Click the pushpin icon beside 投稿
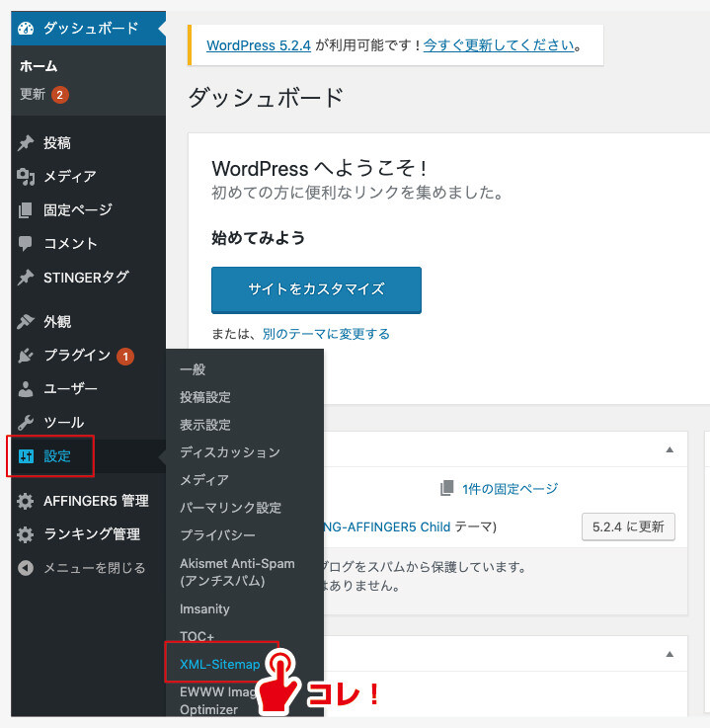710x728 pixels. [27, 143]
